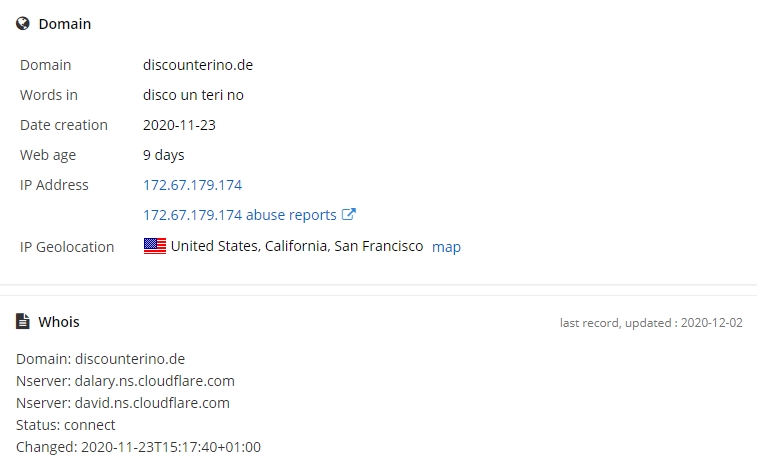This screenshot has height=470, width=757.
Task: Click the Changed timestamp line in Whois
Action: (138, 447)
